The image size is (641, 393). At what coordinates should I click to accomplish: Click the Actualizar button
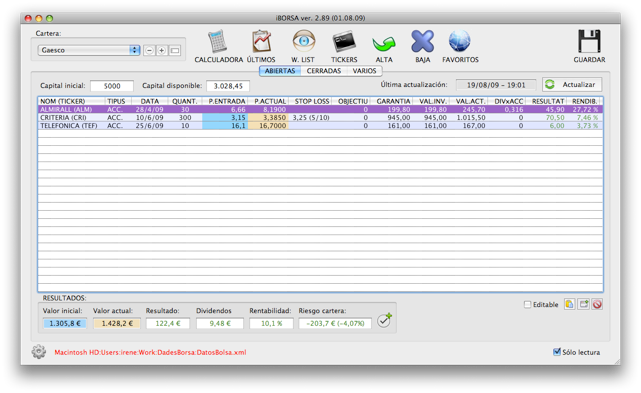[572, 85]
